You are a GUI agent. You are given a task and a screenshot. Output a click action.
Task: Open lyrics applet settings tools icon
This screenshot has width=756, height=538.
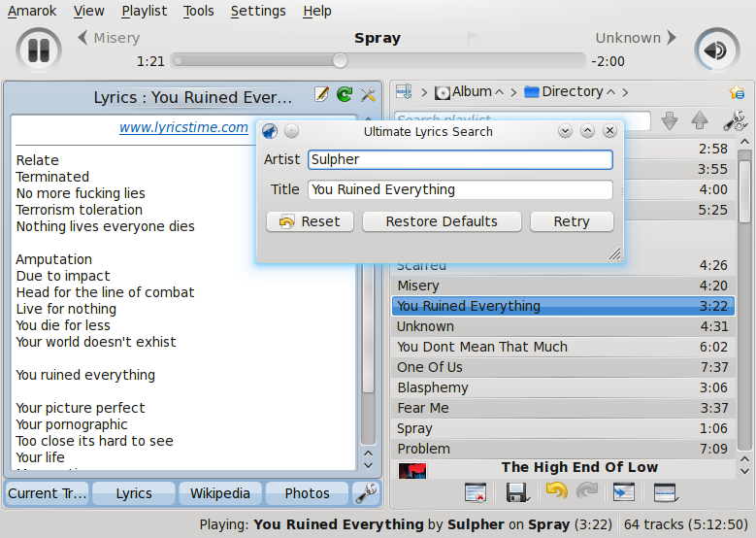coord(368,94)
